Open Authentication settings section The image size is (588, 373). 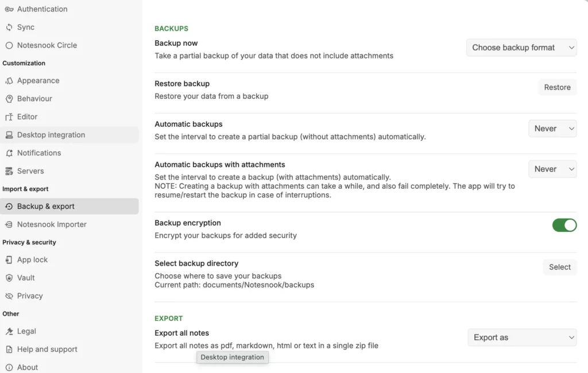(x=69, y=9)
